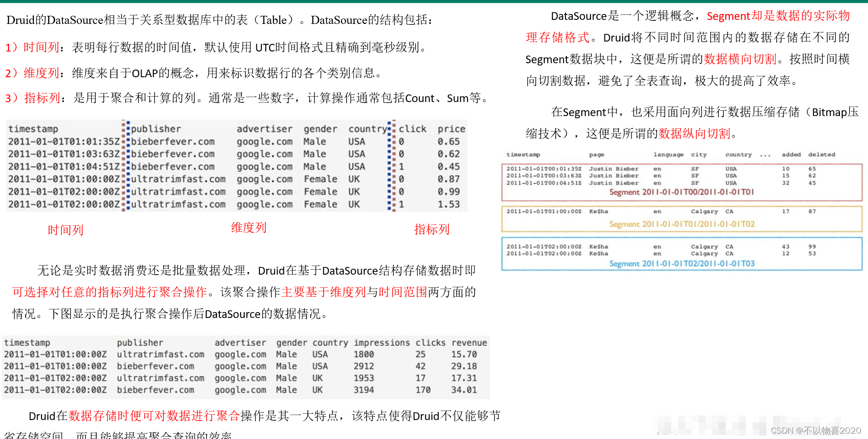Click impressions value 1953
This screenshot has height=439, width=868.
coord(364,378)
